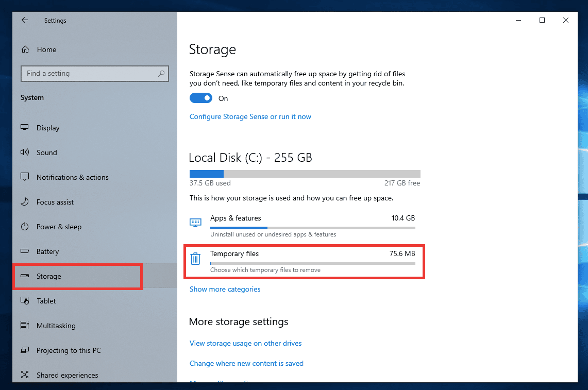Click the Projecting to this PC icon
This screenshot has width=588, height=390.
[x=25, y=350]
